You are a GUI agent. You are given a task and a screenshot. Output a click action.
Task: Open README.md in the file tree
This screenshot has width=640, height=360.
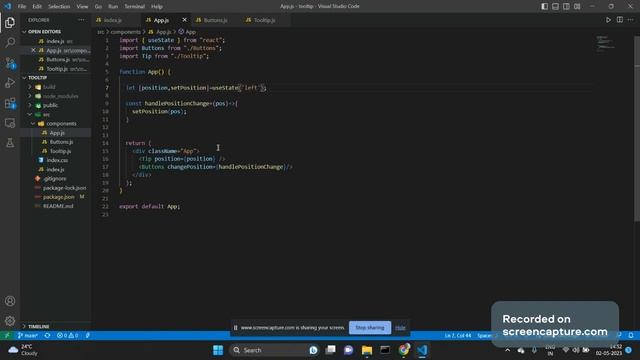(58, 206)
